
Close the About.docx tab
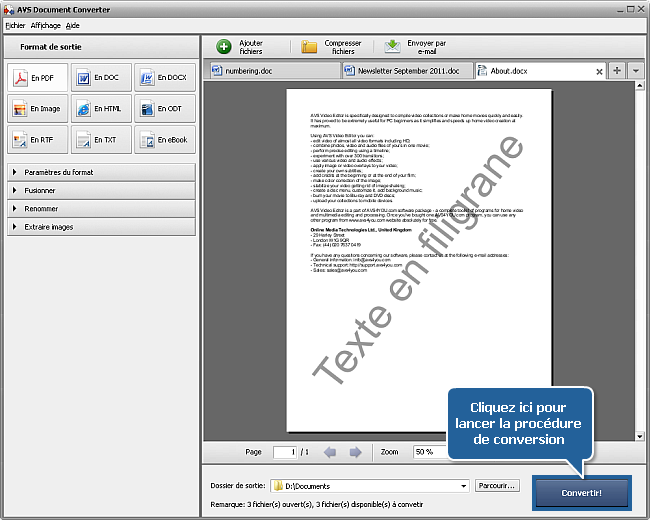coord(599,72)
